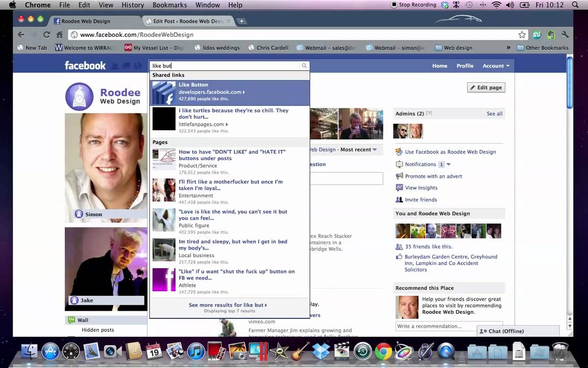588x368 pixels.
Task: Open the DON'T LIKE and HATE IT page result
Action: [x=230, y=162]
